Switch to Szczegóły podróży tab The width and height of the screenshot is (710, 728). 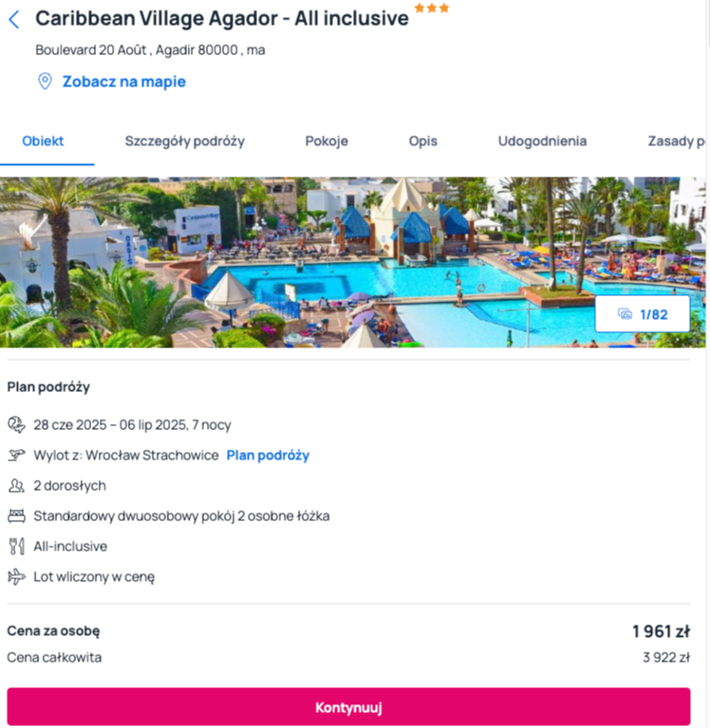point(185,141)
